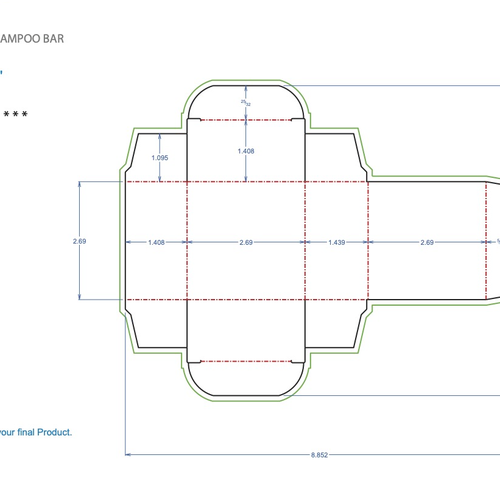Click the vertical 1.408 dimension below 25/32
Image resolution: width=500 pixels, height=500 pixels.
[246, 151]
